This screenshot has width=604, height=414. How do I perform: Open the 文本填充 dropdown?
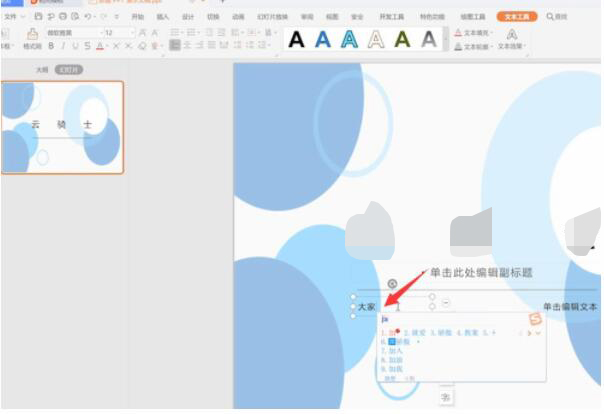[x=474, y=33]
